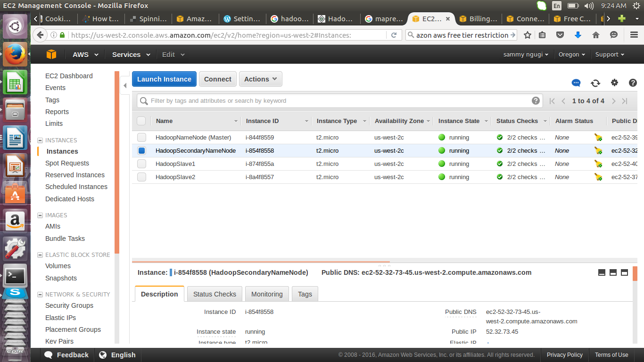This screenshot has width=644, height=362.
Task: Check the HadoopNameNode (Master) row checkbox
Action: 141,138
